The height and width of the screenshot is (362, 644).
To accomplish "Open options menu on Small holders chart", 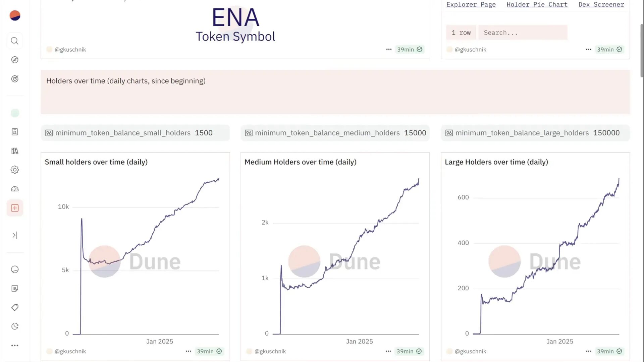I will click(188, 351).
